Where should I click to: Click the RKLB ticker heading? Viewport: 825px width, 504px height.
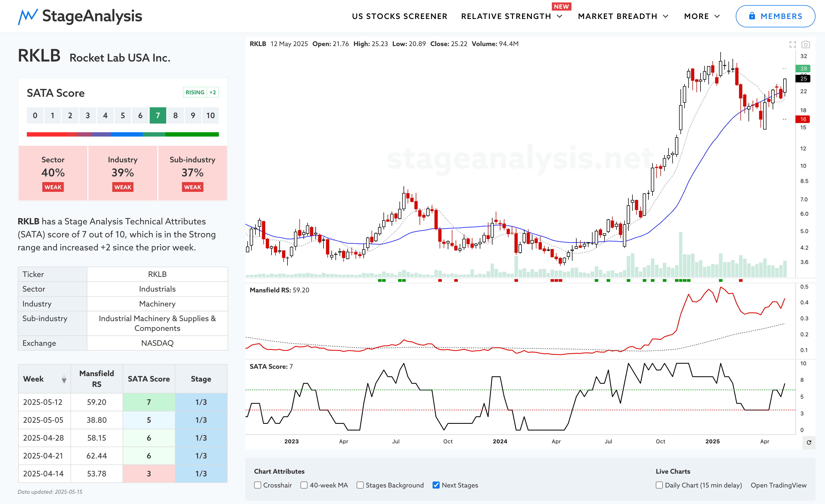pos(39,56)
